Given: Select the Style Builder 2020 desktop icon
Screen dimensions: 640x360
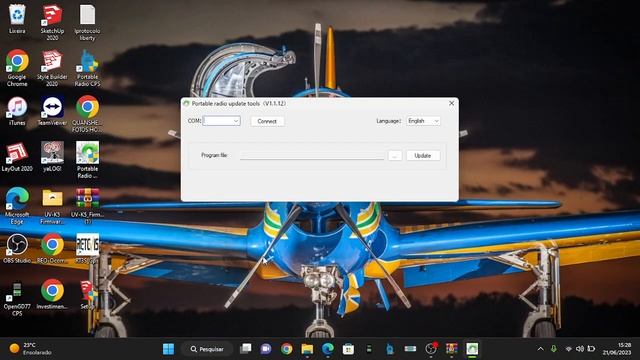Looking at the screenshot, I should point(52,68).
